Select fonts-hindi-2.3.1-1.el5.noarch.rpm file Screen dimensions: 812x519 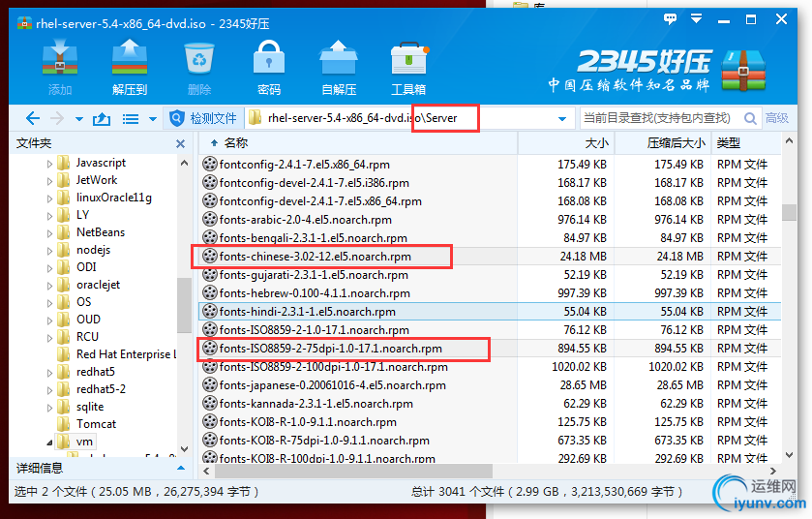coord(307,312)
